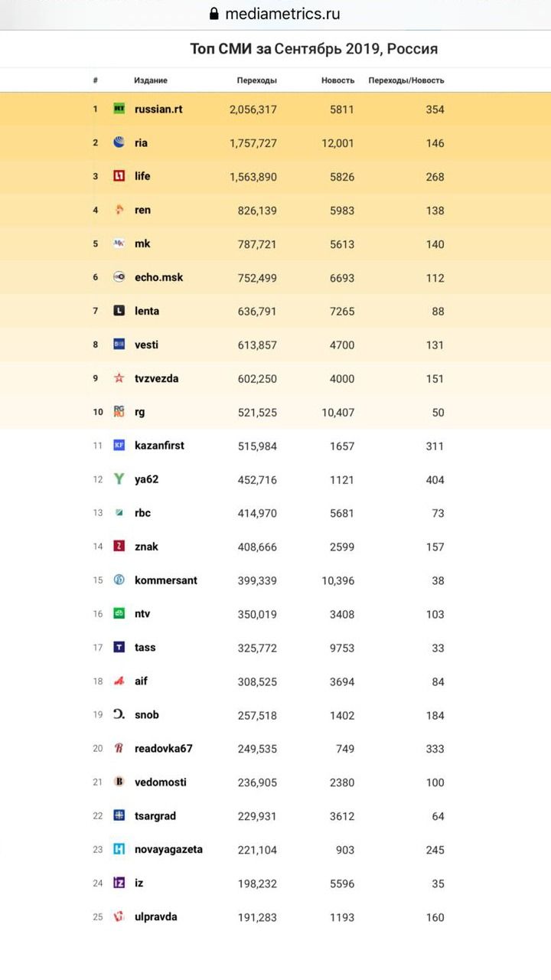Sort by the Переходы column header
The image size is (551, 980).
coord(256,80)
